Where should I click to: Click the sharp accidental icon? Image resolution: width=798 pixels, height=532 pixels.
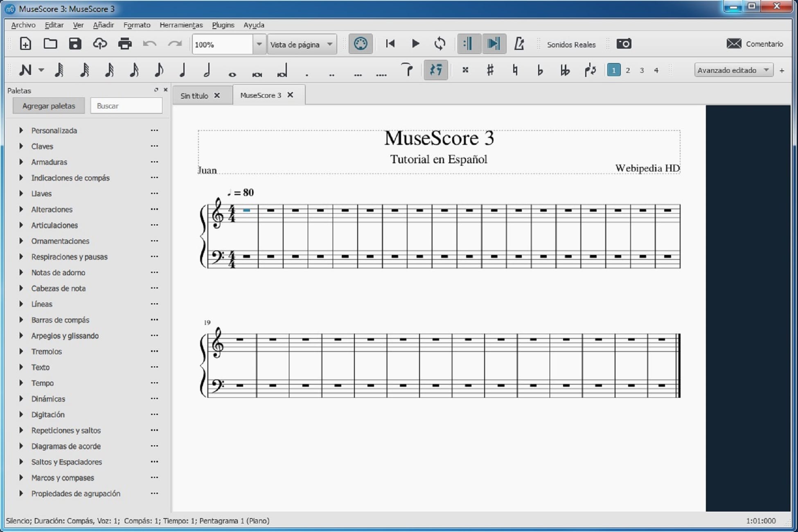point(489,70)
